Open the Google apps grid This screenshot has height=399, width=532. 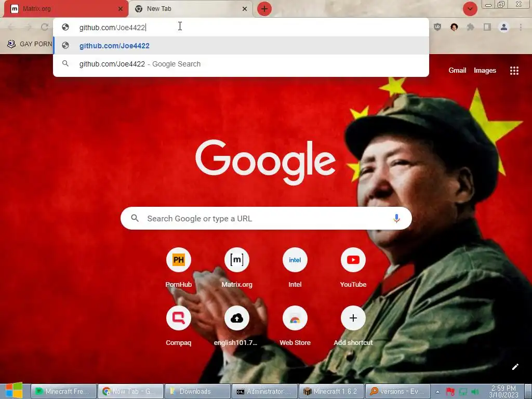(x=514, y=71)
